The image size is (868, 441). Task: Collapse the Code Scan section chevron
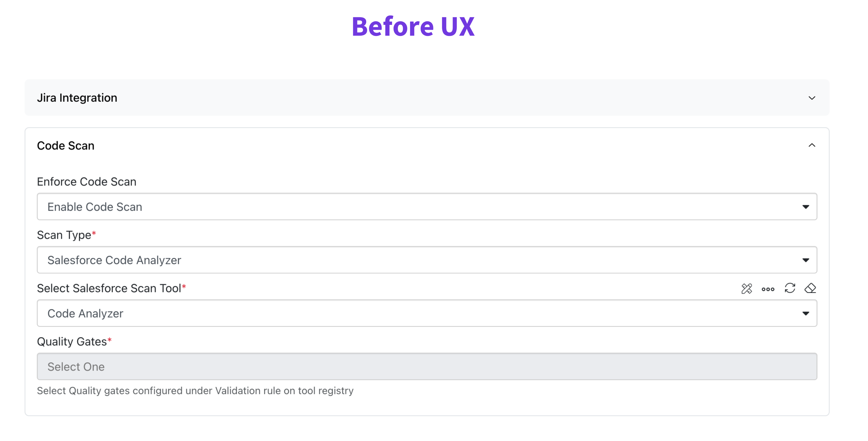coord(812,145)
